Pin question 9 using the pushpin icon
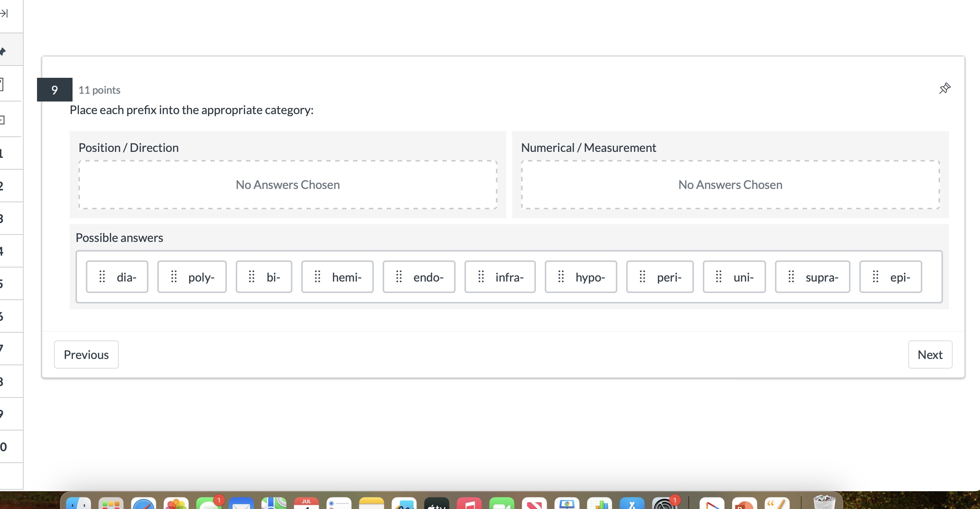The image size is (980, 509). tap(944, 88)
